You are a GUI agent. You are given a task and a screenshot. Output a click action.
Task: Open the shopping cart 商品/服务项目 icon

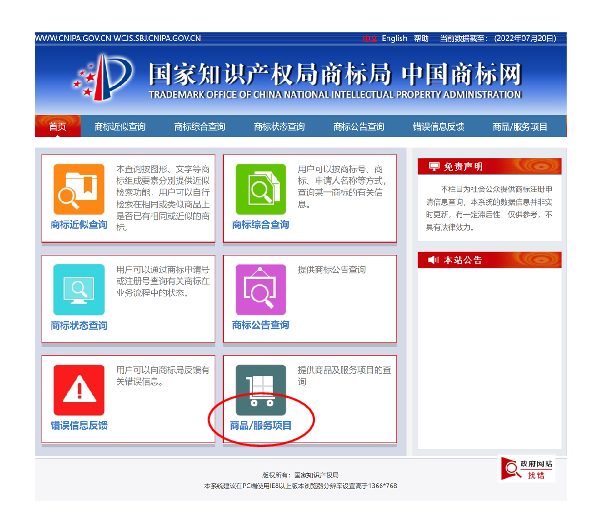(x=261, y=390)
